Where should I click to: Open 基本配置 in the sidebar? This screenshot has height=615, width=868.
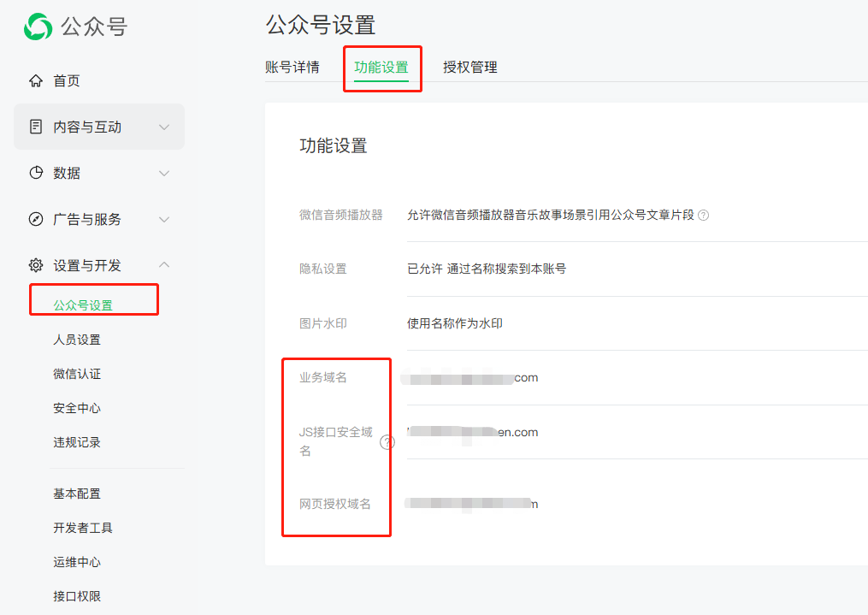[77, 494]
